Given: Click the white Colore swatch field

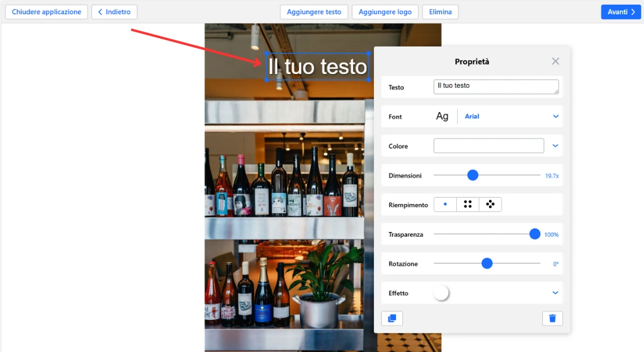Looking at the screenshot, I should click(x=488, y=146).
